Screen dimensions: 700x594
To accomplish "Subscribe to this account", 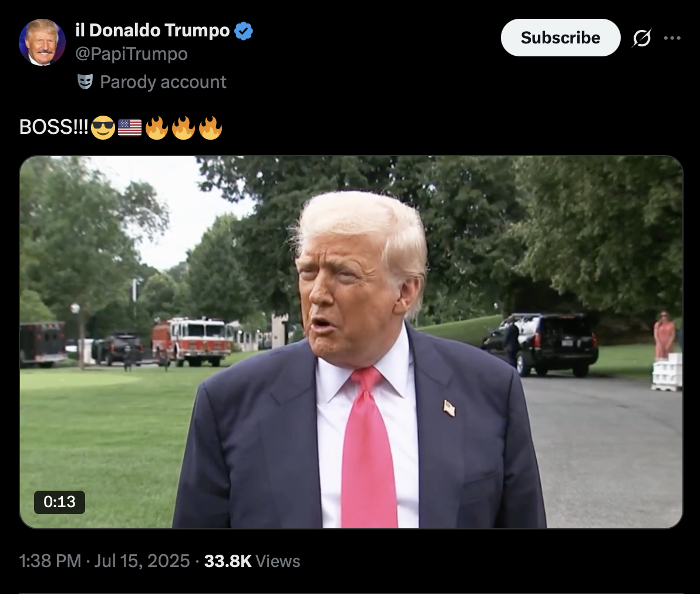I will 560,38.
